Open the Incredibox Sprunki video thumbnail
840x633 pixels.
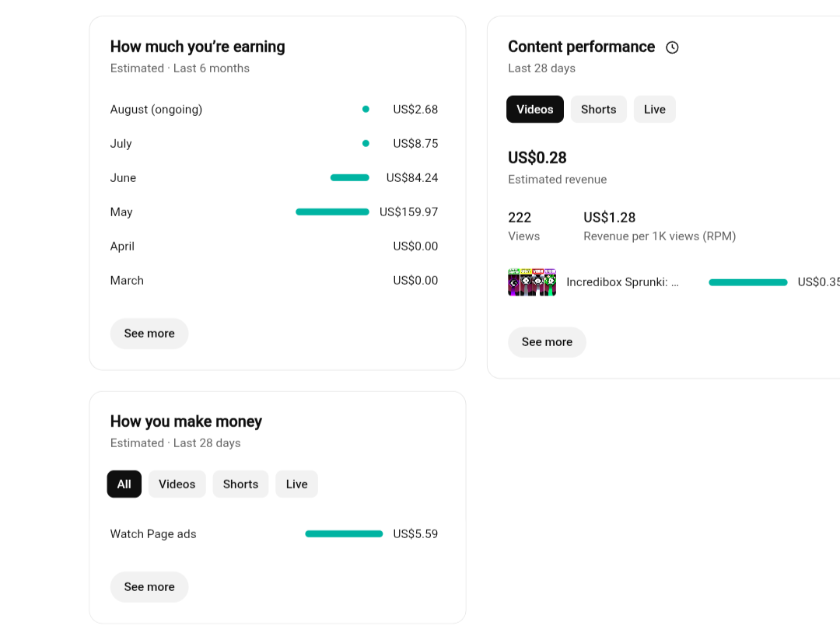coord(532,282)
